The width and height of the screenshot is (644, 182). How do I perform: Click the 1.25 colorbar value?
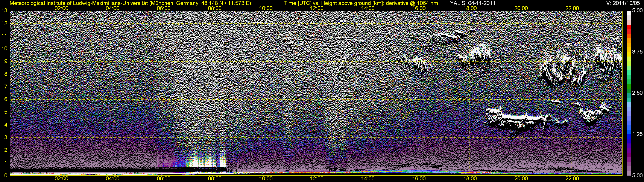[637, 134]
